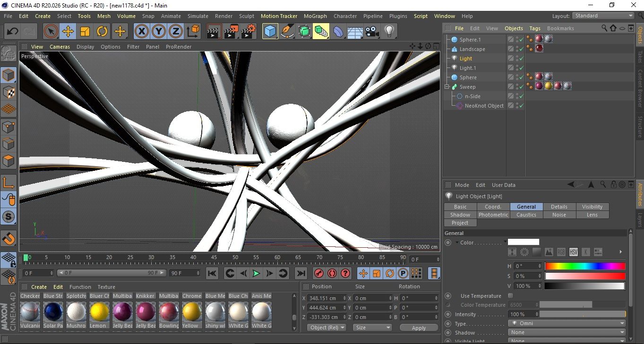Click the Apply button
Viewport: 644px width, 344px height.
coord(419,327)
